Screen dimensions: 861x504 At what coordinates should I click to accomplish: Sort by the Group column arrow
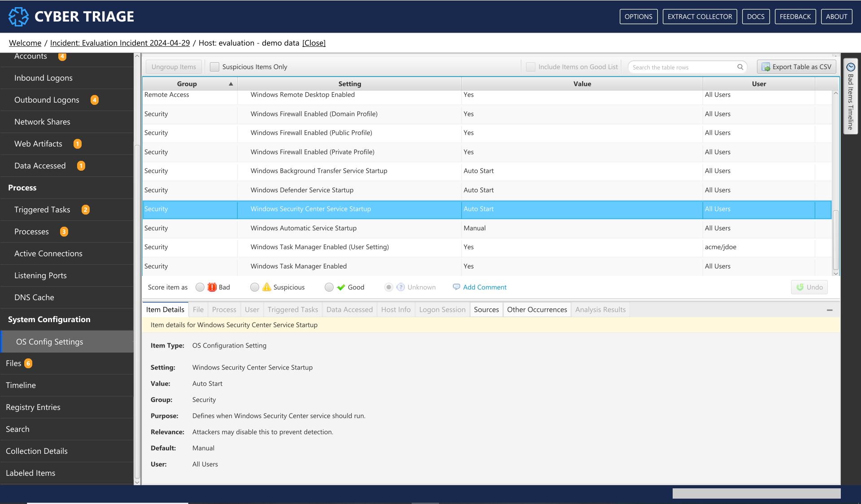pyautogui.click(x=231, y=84)
